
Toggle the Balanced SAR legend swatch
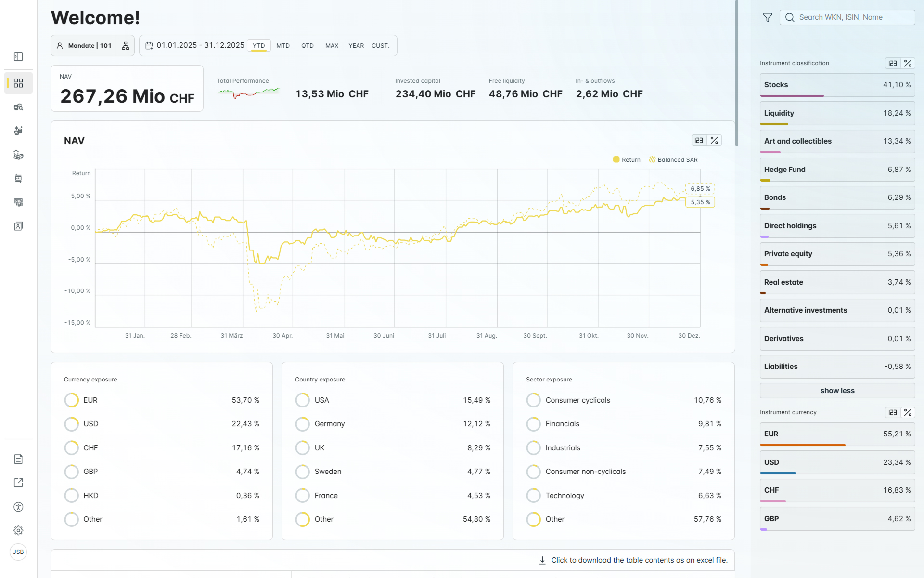[x=652, y=159]
